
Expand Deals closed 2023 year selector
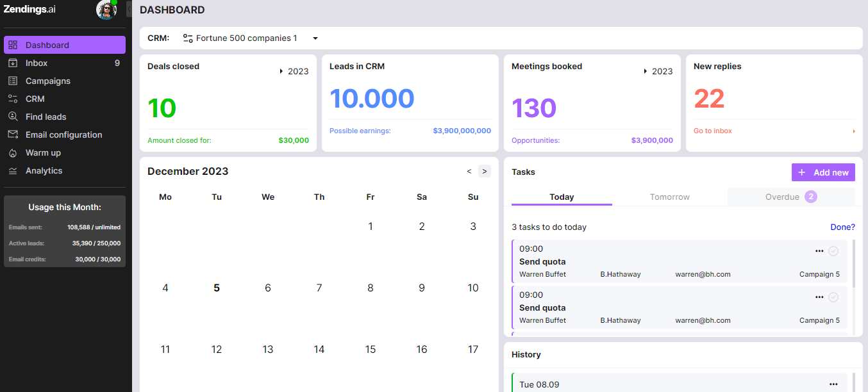point(294,71)
